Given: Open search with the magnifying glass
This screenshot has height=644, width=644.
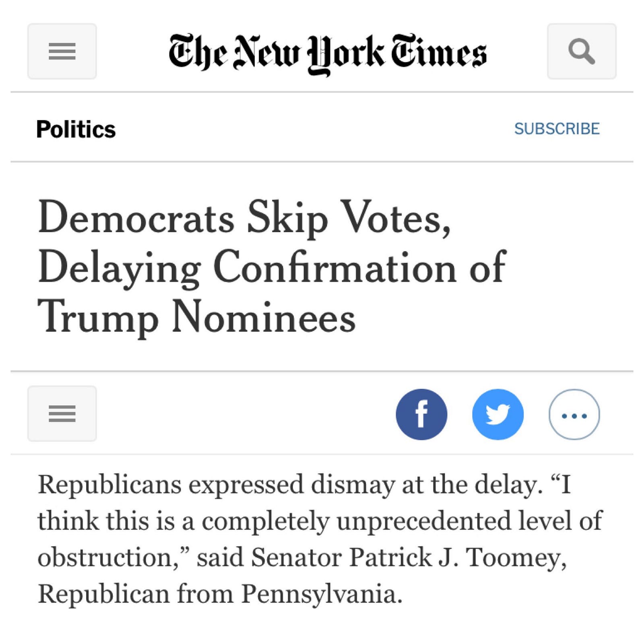Looking at the screenshot, I should coord(582,51).
